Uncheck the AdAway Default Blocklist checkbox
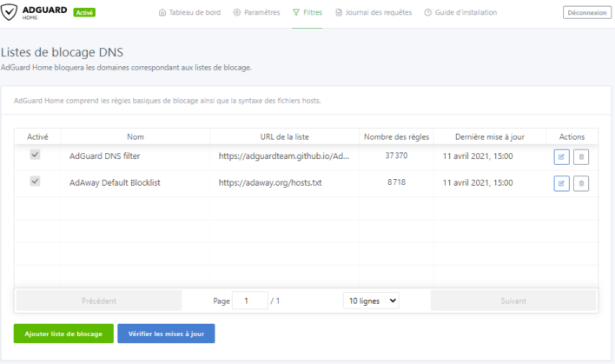Screen dimensions: 615x364 click(36, 182)
